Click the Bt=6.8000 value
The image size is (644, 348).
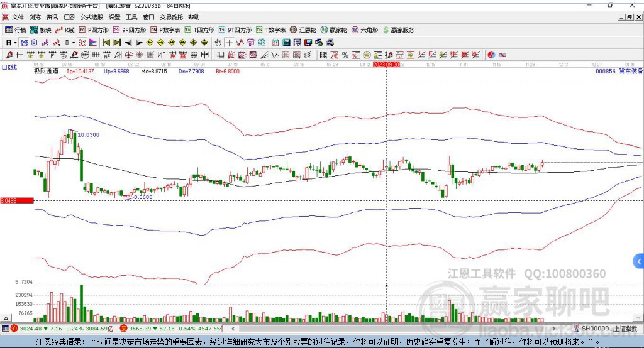(228, 71)
